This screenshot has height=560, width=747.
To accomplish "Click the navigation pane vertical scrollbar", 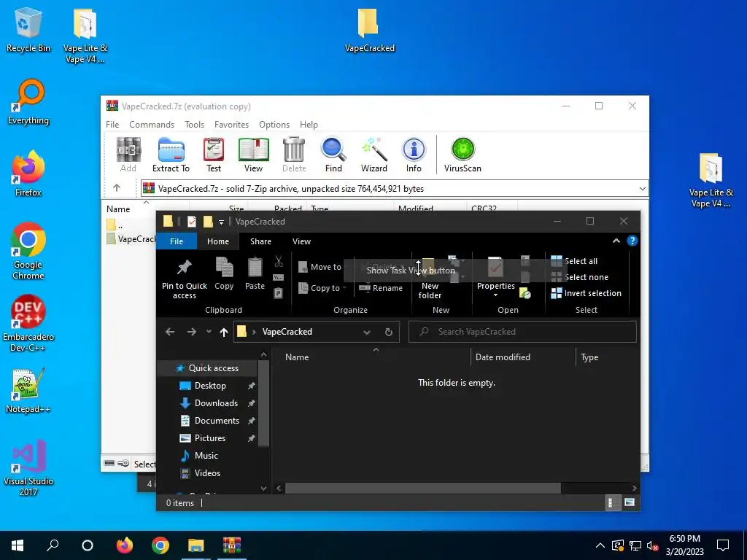I will tap(263, 403).
